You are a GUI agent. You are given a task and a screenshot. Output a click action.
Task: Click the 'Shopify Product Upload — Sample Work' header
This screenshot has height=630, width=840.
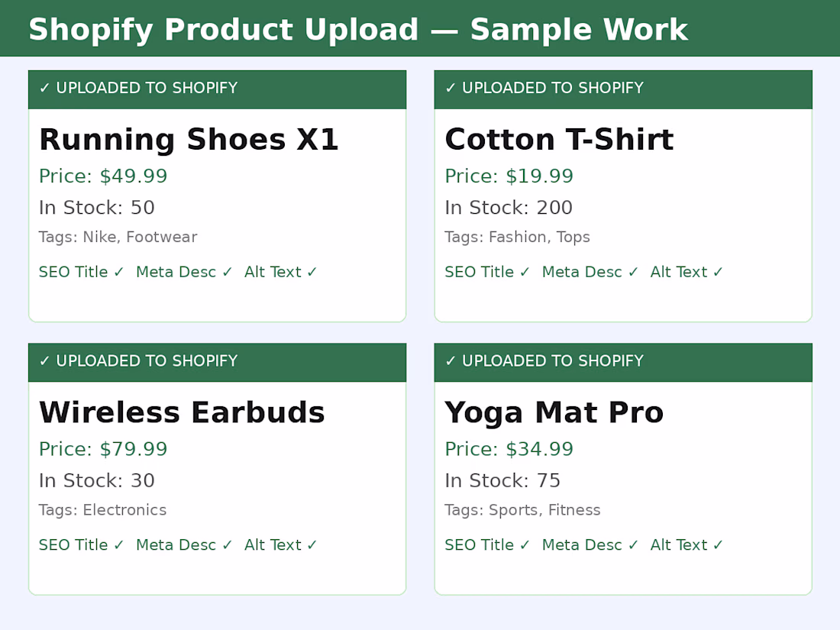pos(357,31)
